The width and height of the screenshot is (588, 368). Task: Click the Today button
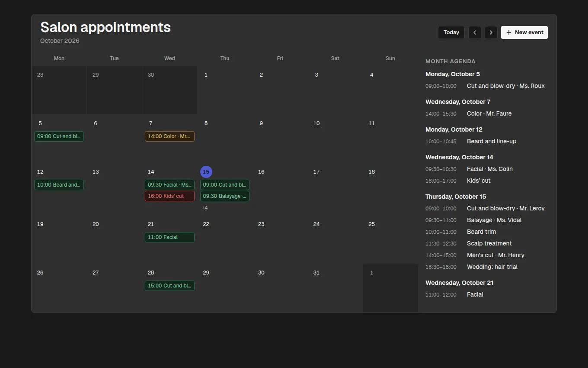point(451,32)
